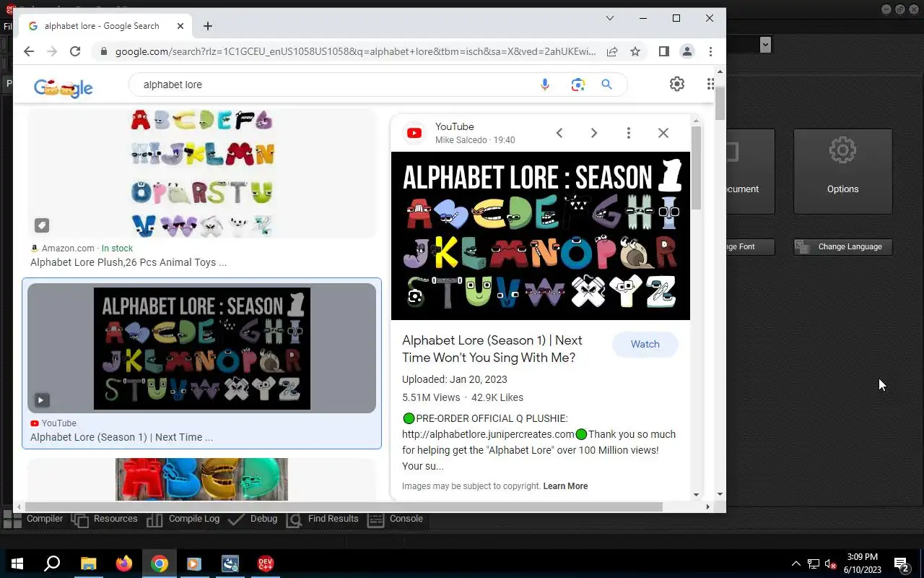Viewport: 924px width, 578px height.
Task: Click the magnifier search button
Action: click(x=606, y=85)
